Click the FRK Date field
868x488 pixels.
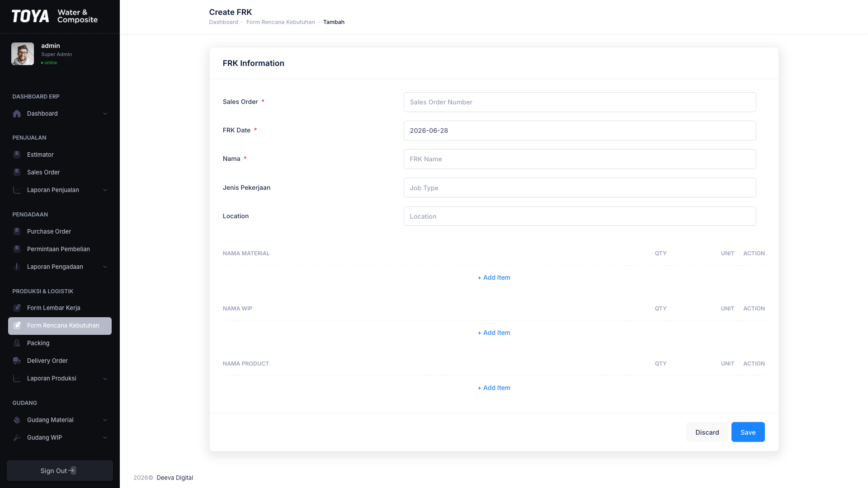(x=580, y=131)
